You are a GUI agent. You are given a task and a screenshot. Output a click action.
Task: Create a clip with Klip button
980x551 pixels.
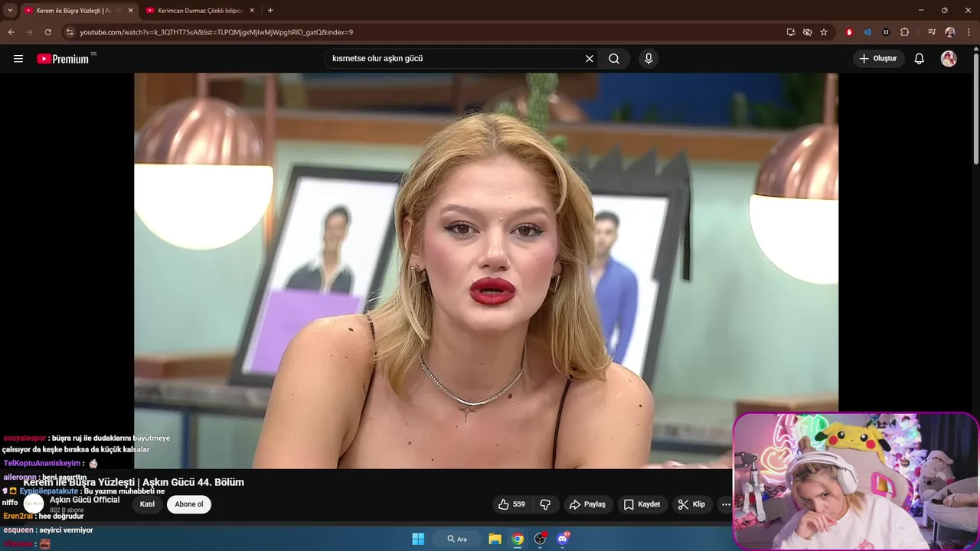[691, 504]
